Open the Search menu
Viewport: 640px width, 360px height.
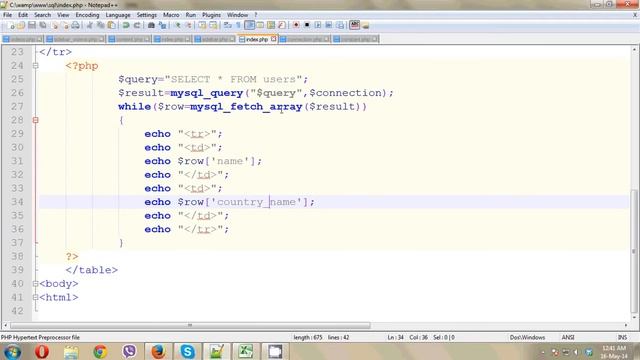pyautogui.click(x=42, y=15)
